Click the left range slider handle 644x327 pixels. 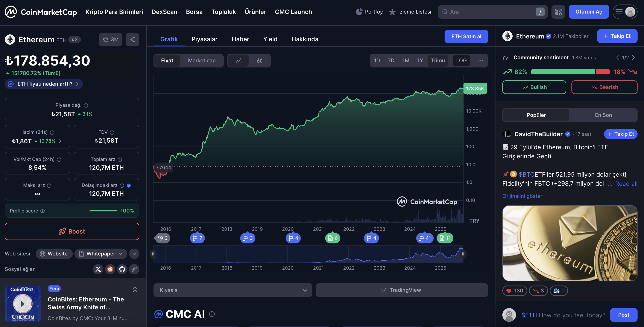coord(153,254)
